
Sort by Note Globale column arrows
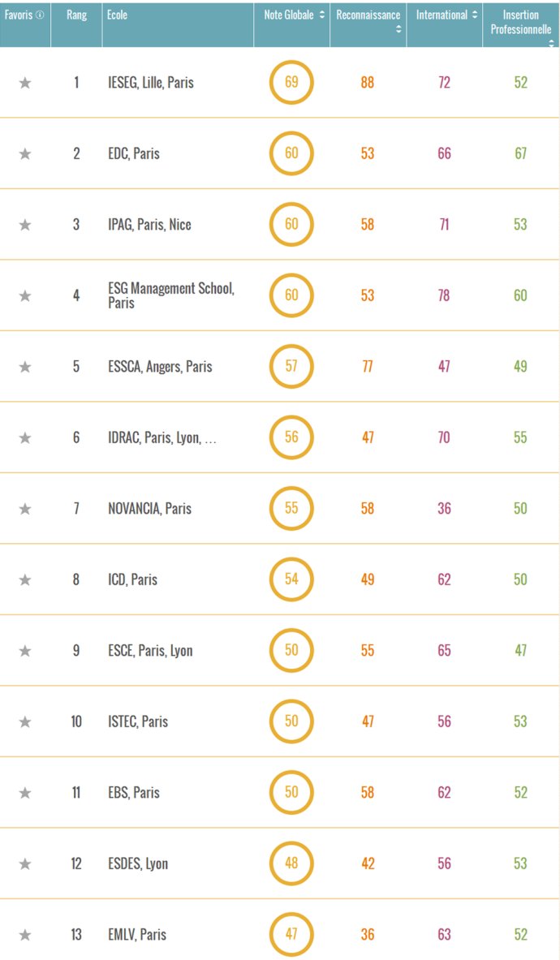click(322, 15)
